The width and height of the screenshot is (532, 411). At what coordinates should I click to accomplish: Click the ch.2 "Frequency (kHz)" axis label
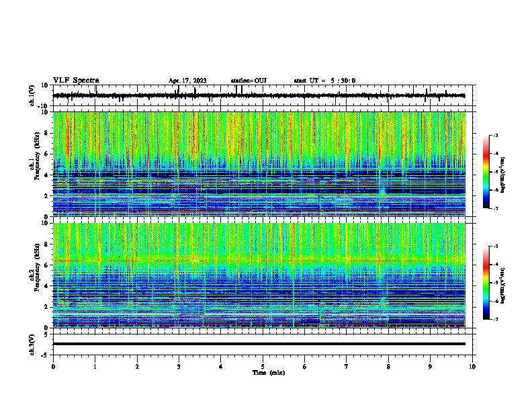[38, 267]
